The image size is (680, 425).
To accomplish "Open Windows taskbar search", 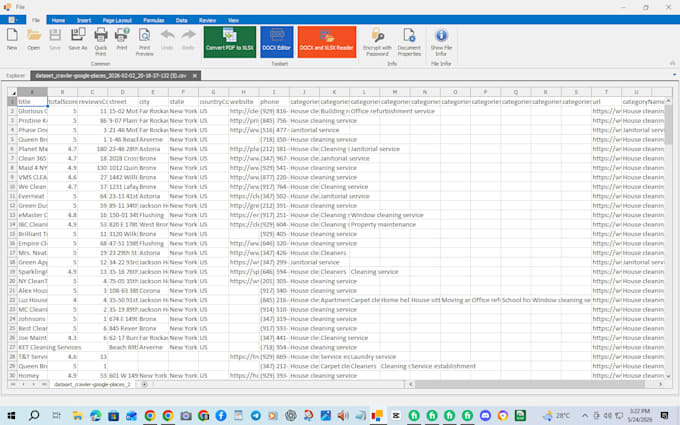I will coord(34,415).
